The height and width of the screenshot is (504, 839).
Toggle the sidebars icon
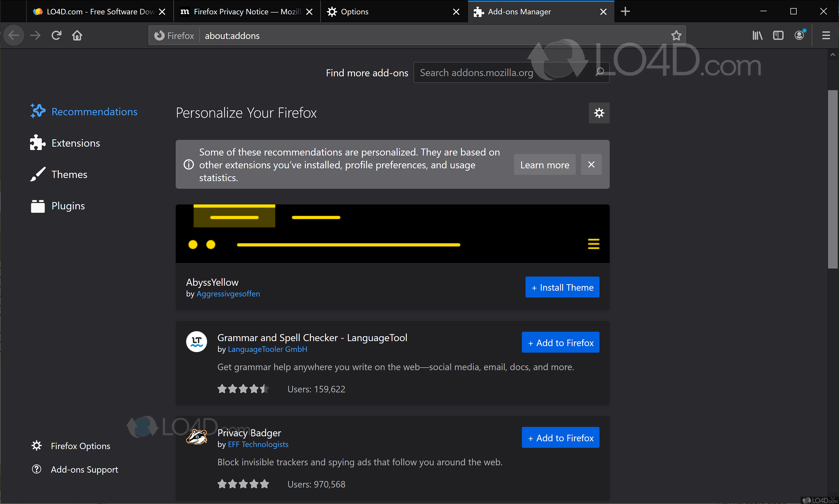778,35
